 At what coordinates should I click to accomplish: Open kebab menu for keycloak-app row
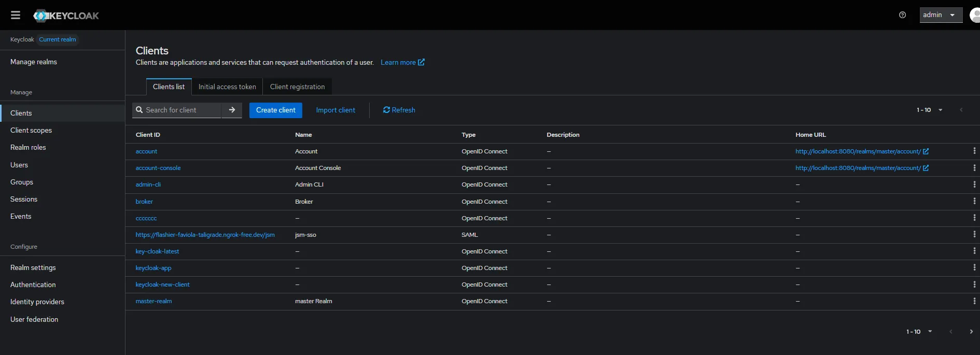point(974,267)
